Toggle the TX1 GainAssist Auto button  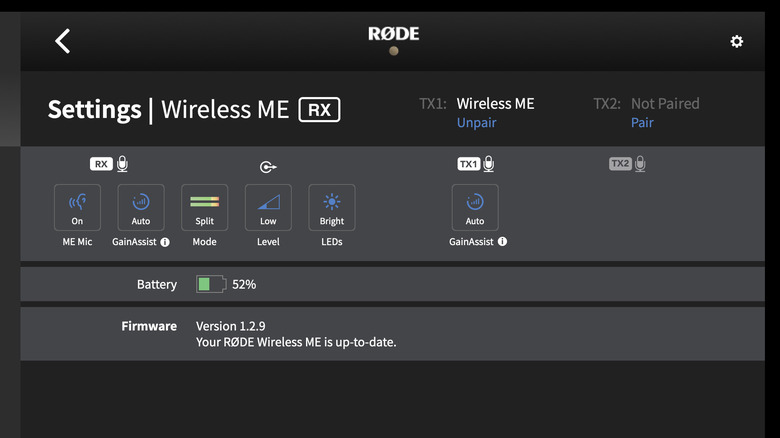pos(475,208)
